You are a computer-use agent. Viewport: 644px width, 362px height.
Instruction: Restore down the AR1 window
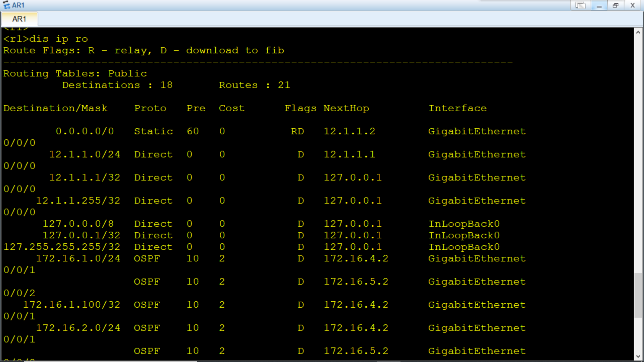coord(615,5)
